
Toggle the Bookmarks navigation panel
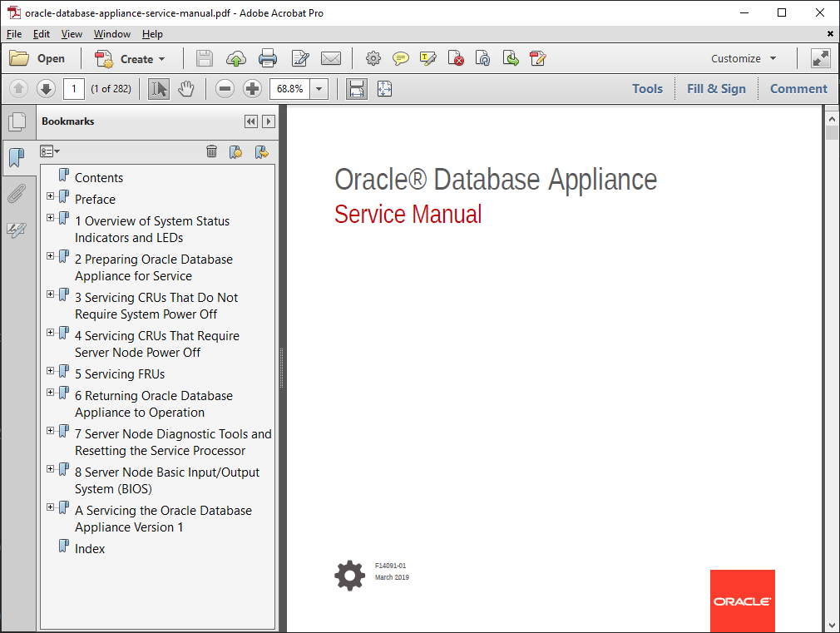[17, 157]
